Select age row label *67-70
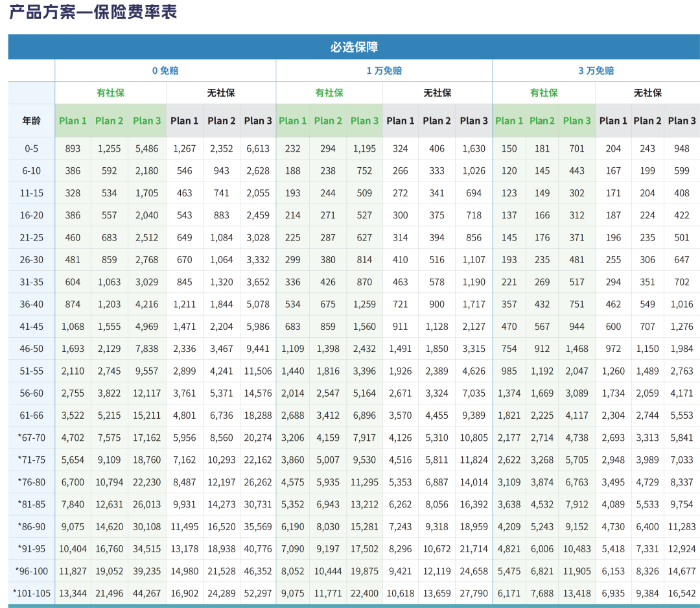 coord(31,438)
